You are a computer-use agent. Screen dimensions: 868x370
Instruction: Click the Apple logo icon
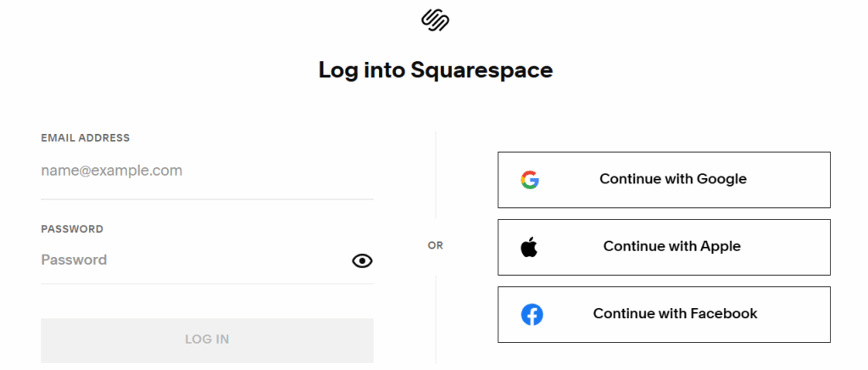530,247
